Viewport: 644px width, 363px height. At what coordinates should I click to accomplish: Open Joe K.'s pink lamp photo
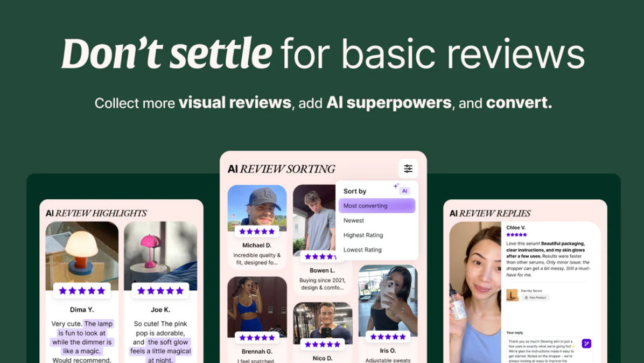click(x=160, y=255)
